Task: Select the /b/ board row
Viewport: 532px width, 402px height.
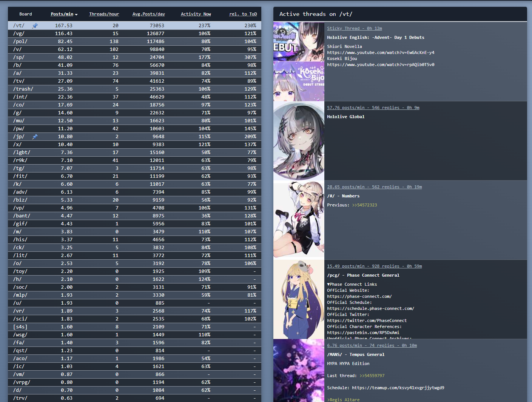Action: click(134, 65)
